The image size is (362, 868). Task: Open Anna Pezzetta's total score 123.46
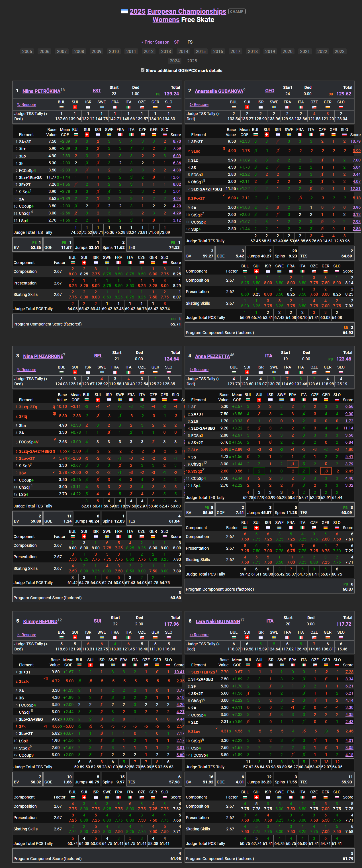343,359
